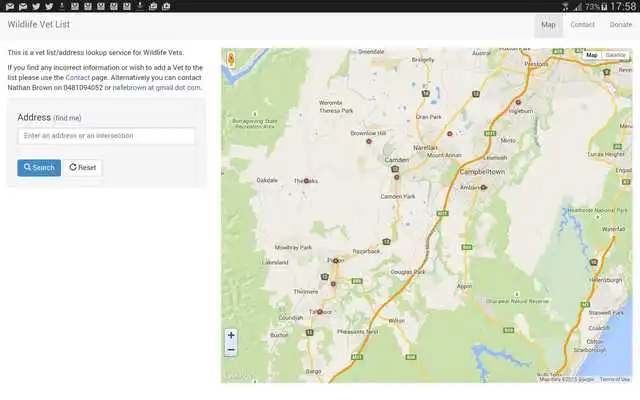The image size is (640, 400).
Task: Open the Wildlife Vet List home link
Action: coord(39,24)
